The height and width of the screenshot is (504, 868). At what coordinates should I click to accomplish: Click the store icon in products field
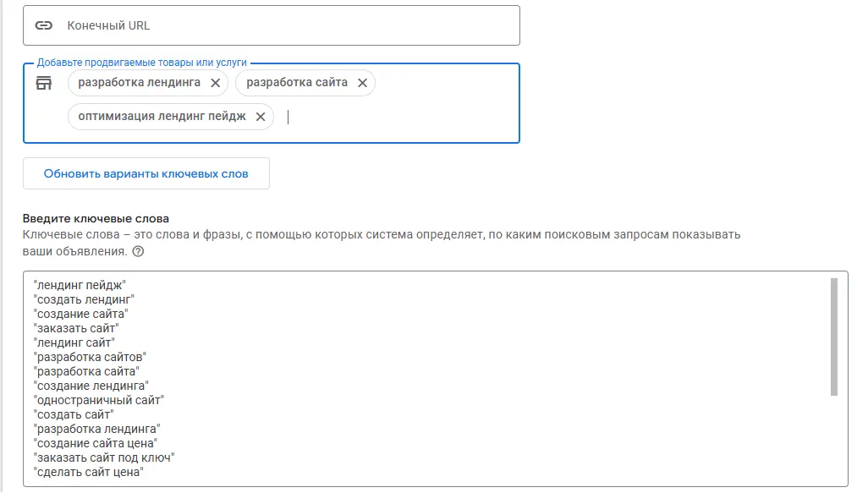tap(43, 83)
